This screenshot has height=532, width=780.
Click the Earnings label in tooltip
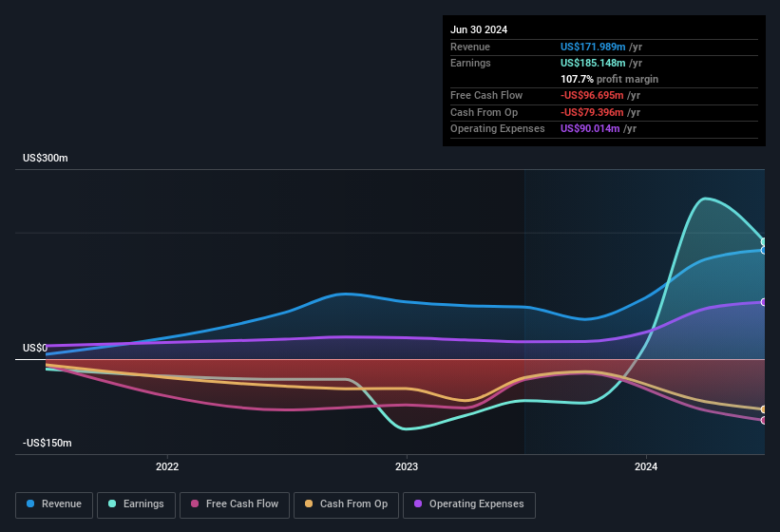[x=470, y=63]
